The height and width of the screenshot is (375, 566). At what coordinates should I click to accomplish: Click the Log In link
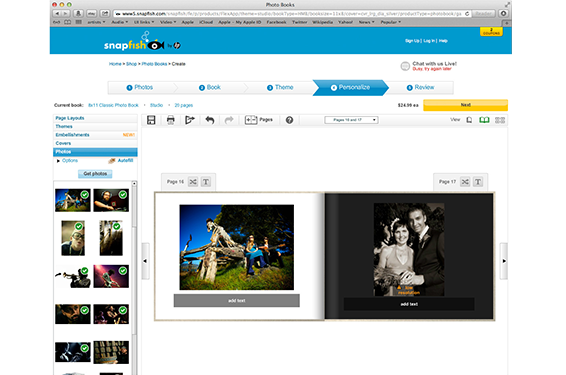click(x=429, y=41)
